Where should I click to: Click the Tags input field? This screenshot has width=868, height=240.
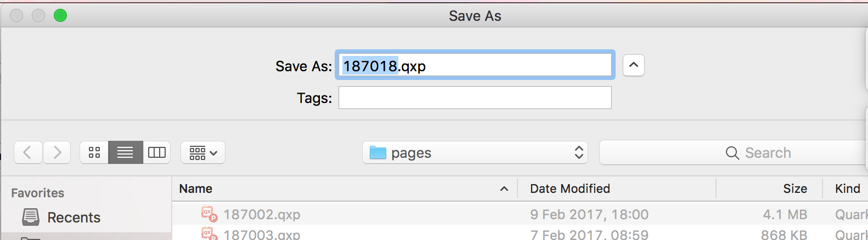coord(475,98)
